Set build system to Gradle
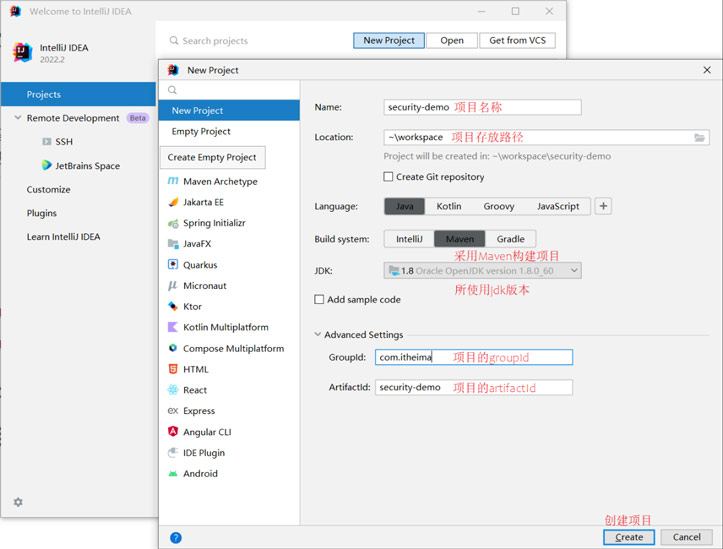The height and width of the screenshot is (549, 723). point(510,239)
